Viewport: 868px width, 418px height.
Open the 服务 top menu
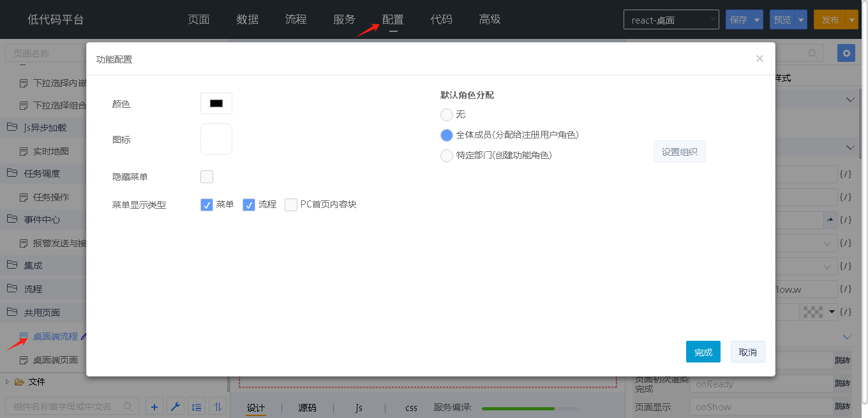pos(344,20)
